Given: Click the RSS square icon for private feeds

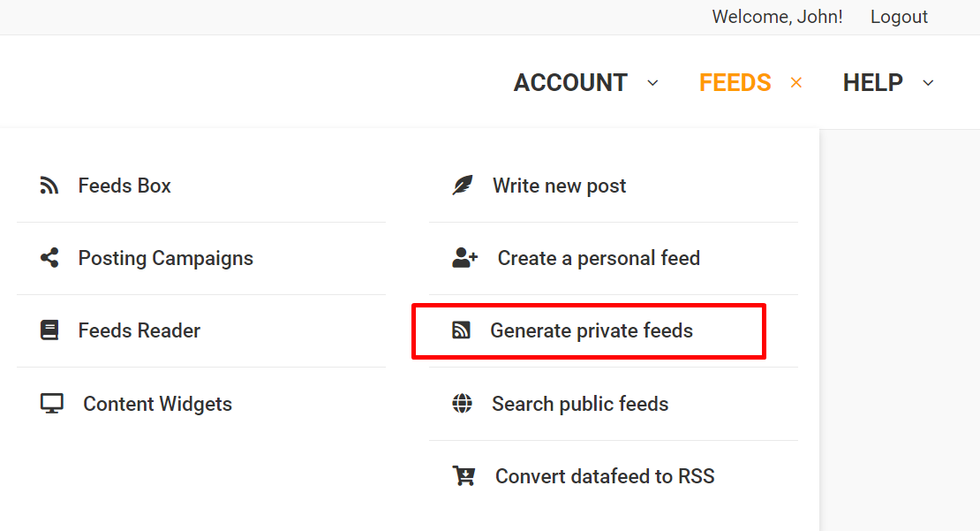Looking at the screenshot, I should (x=461, y=330).
